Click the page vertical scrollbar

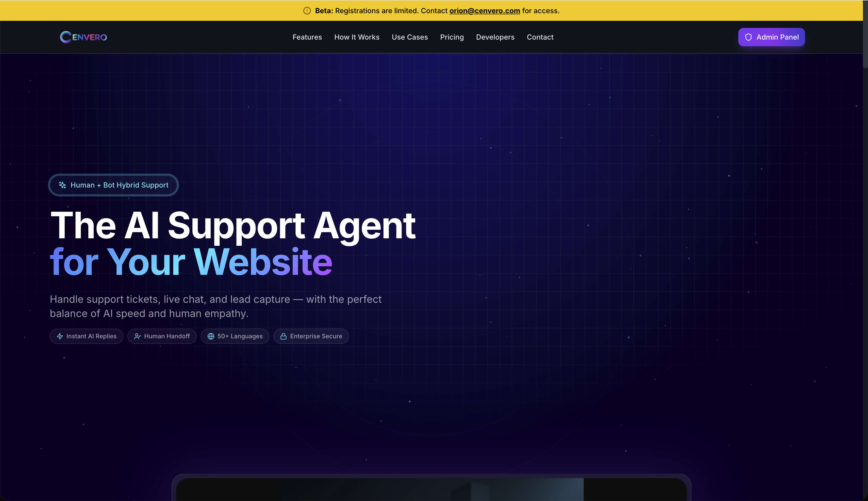click(x=865, y=35)
